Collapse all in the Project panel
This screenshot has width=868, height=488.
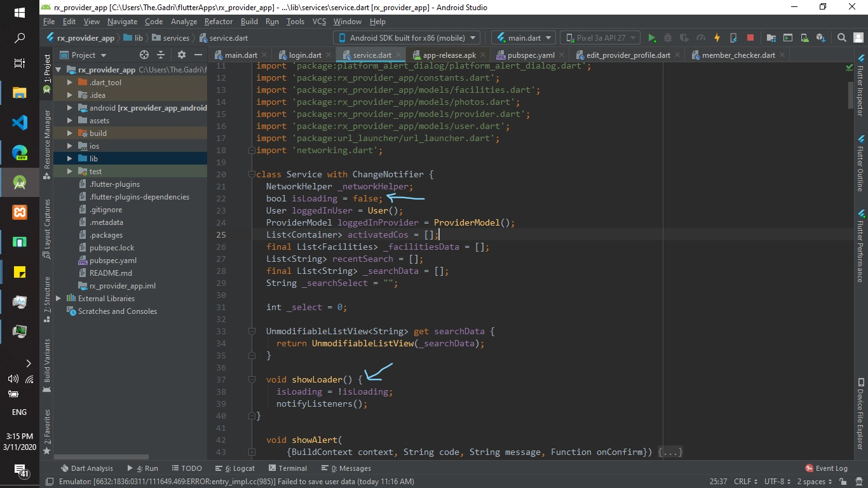161,55
